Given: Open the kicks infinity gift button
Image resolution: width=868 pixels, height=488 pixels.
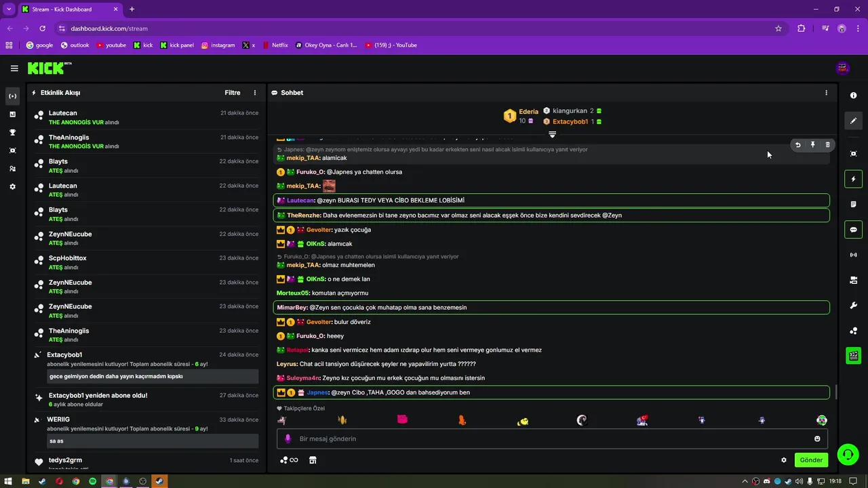Looking at the screenshot, I should [x=289, y=460].
